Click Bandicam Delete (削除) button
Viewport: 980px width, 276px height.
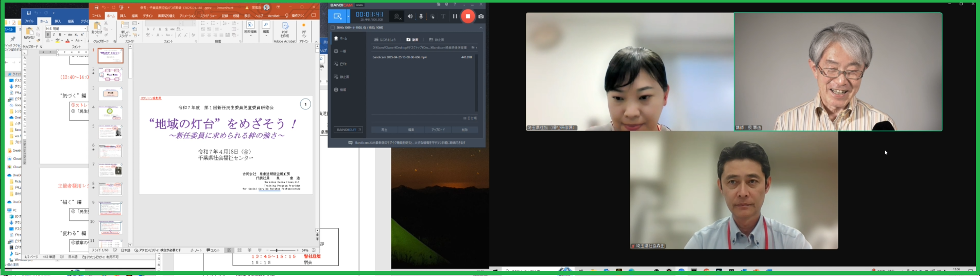tap(465, 130)
